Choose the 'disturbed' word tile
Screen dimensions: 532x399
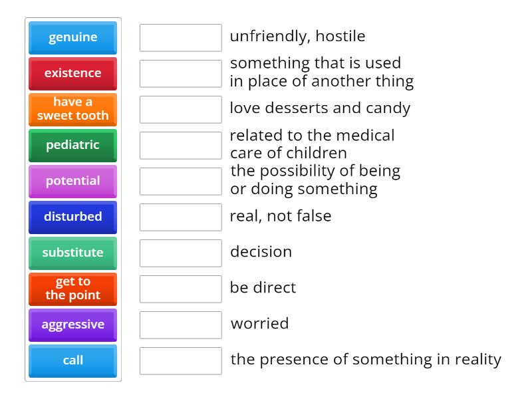72,217
